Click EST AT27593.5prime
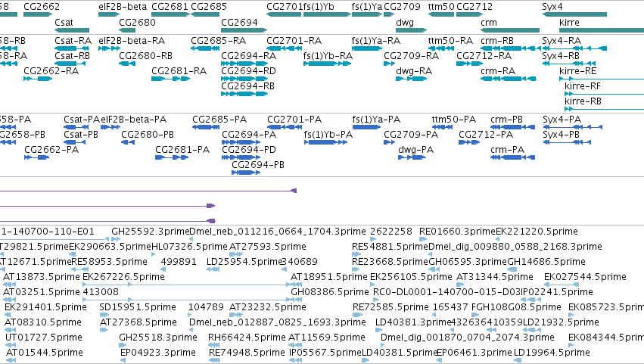The height and width of the screenshot is (364, 644). (x=236, y=254)
